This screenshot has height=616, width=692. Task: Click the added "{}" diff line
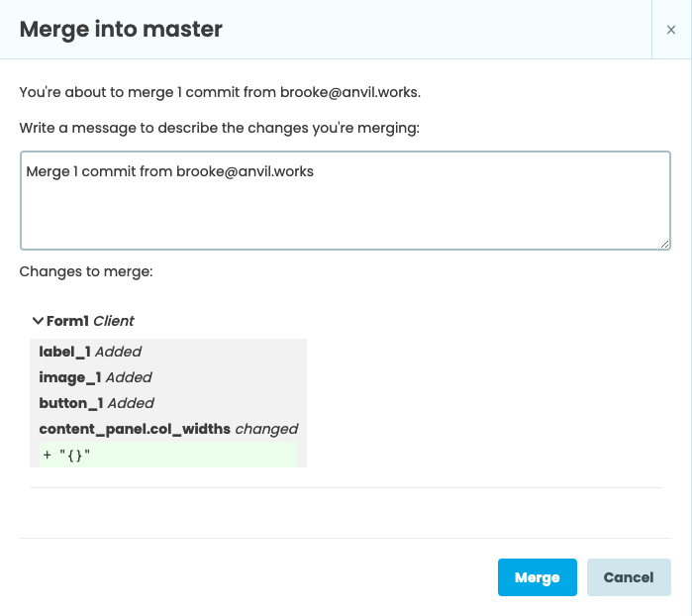tap(168, 455)
